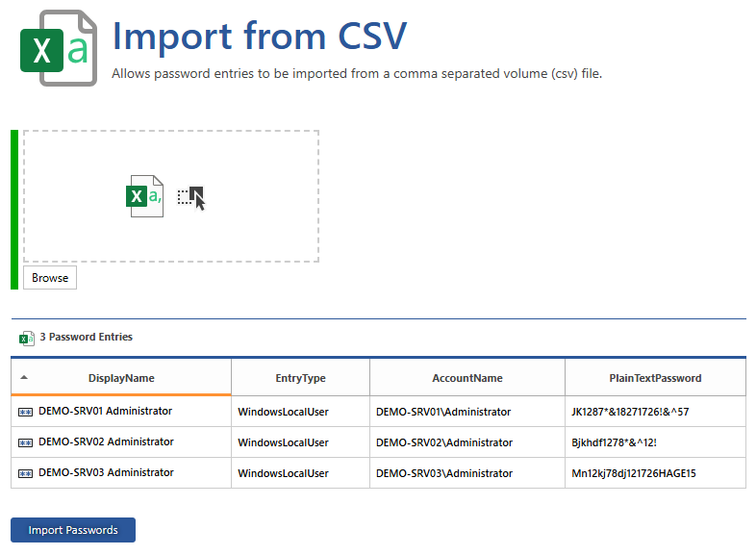Click the WindowsLocalUser entry type for DEMO-SRV03

[x=283, y=473]
